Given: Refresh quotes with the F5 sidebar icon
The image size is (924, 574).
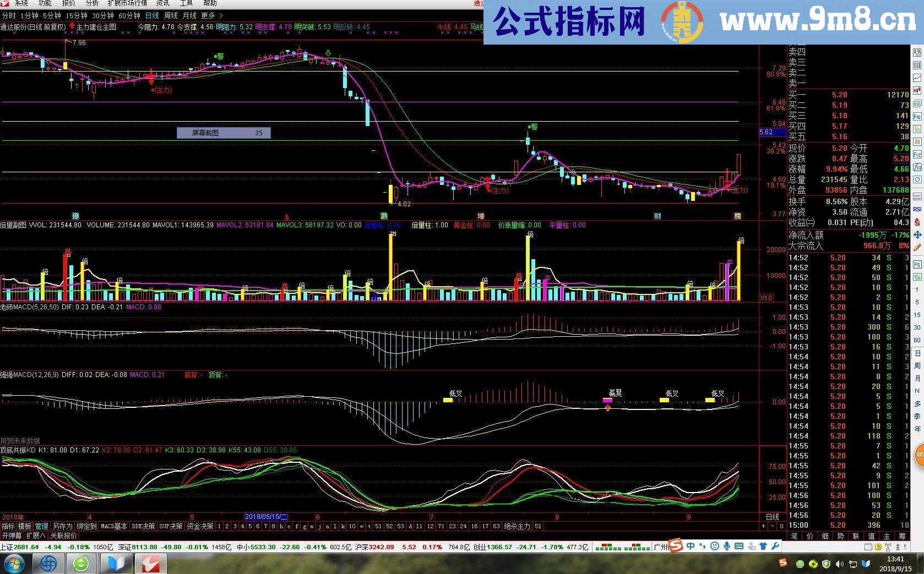Looking at the screenshot, I should [x=916, y=264].
